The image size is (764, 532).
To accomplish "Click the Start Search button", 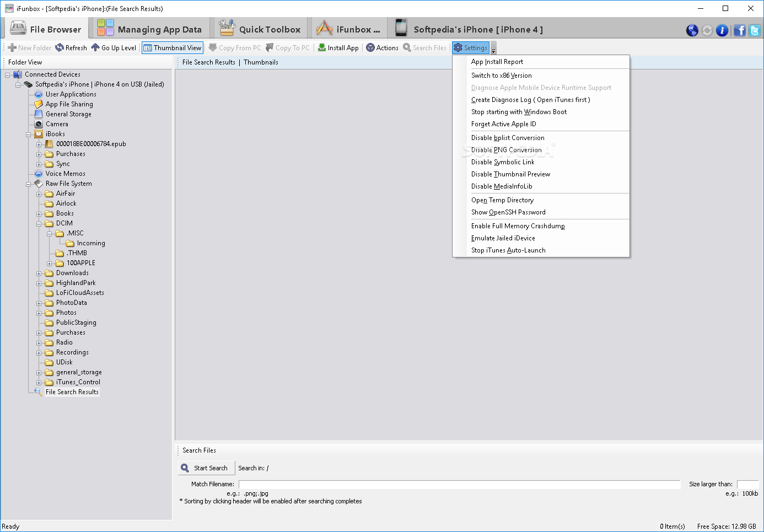I will click(x=206, y=468).
